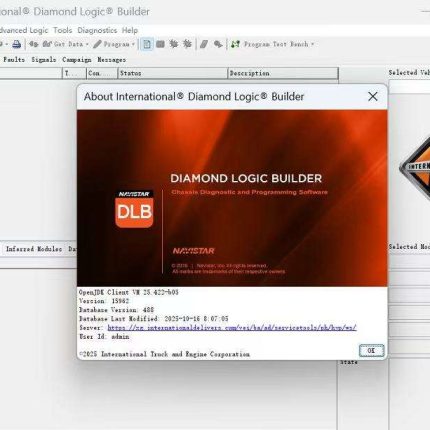
Task: Open the Program dropdown arrow
Action: (133, 44)
